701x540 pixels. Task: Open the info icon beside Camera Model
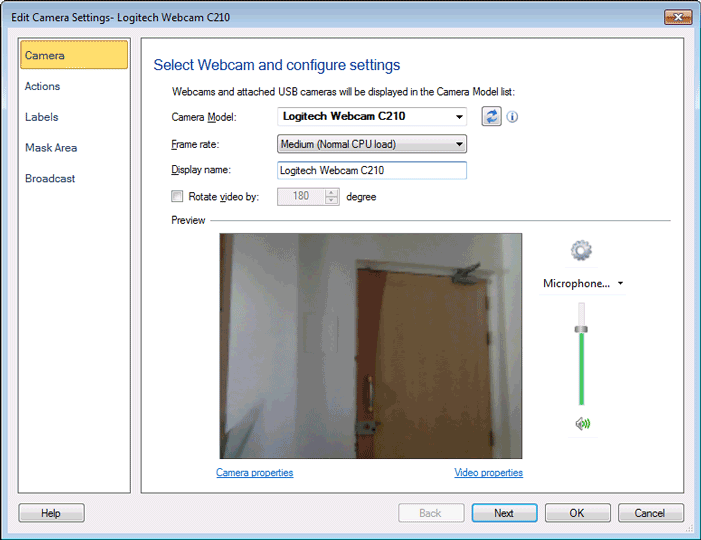(512, 117)
